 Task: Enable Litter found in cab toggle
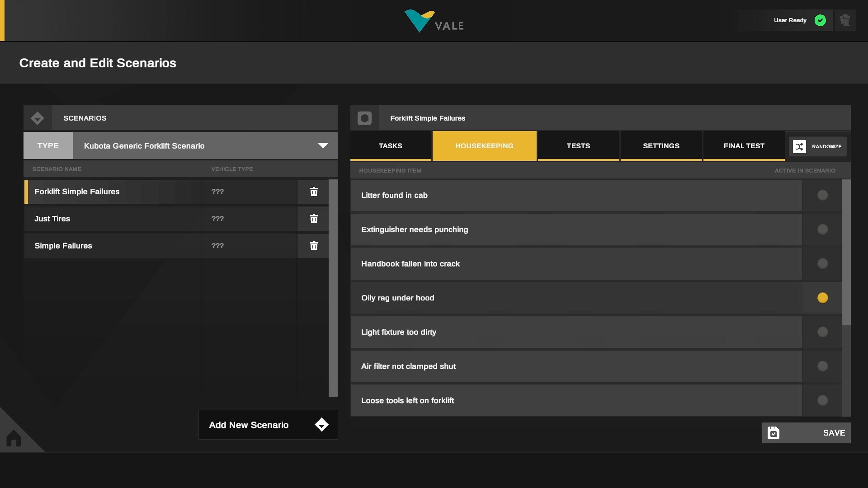[822, 195]
